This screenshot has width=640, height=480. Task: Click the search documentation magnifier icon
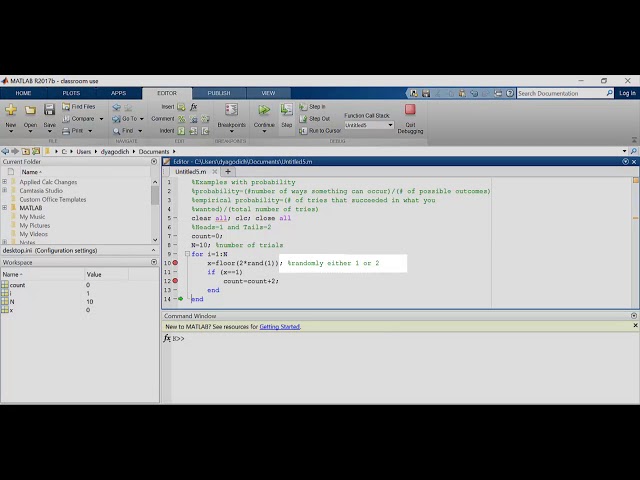tap(609, 93)
